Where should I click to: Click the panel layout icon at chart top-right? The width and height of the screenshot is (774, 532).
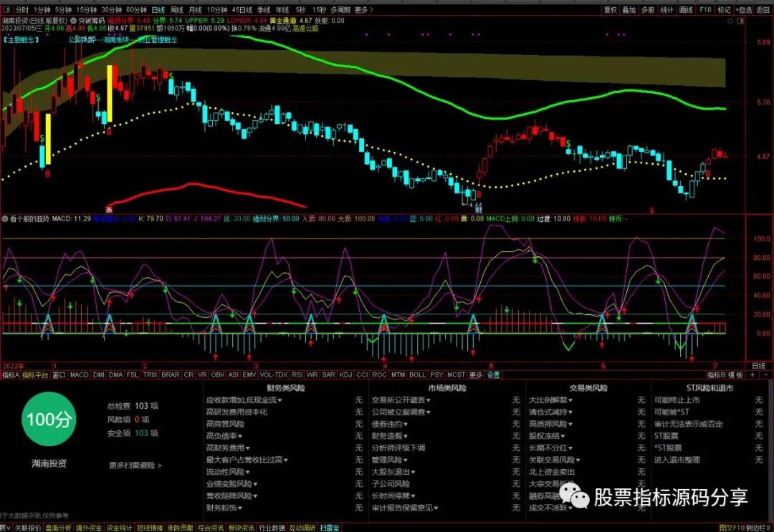pyautogui.click(x=740, y=21)
